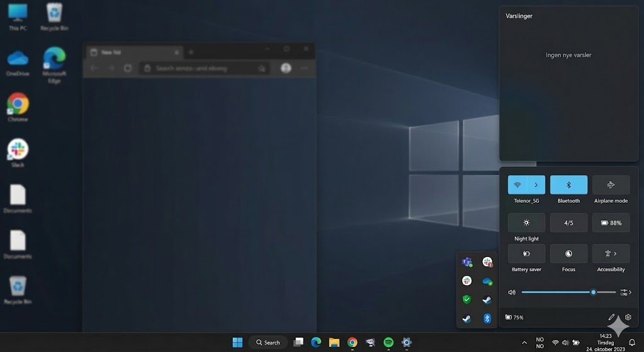Open the taskbar Search box
This screenshot has width=644, height=352.
(x=268, y=343)
